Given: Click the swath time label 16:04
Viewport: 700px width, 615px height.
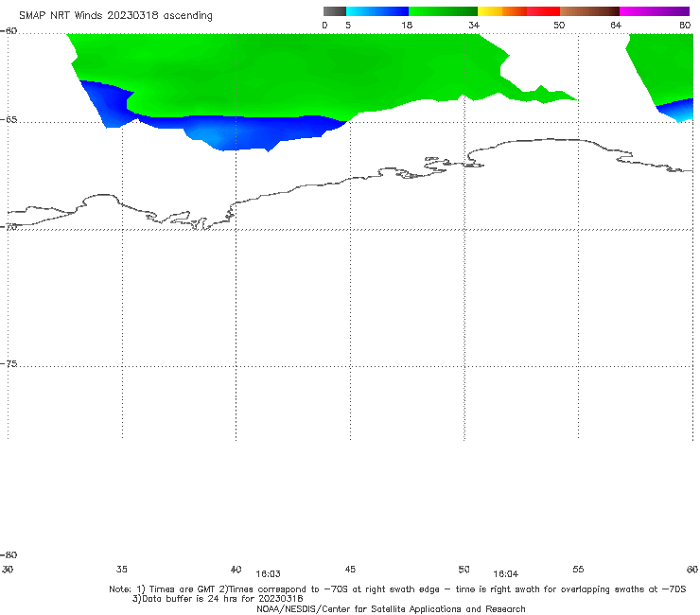Looking at the screenshot, I should (x=505, y=574).
